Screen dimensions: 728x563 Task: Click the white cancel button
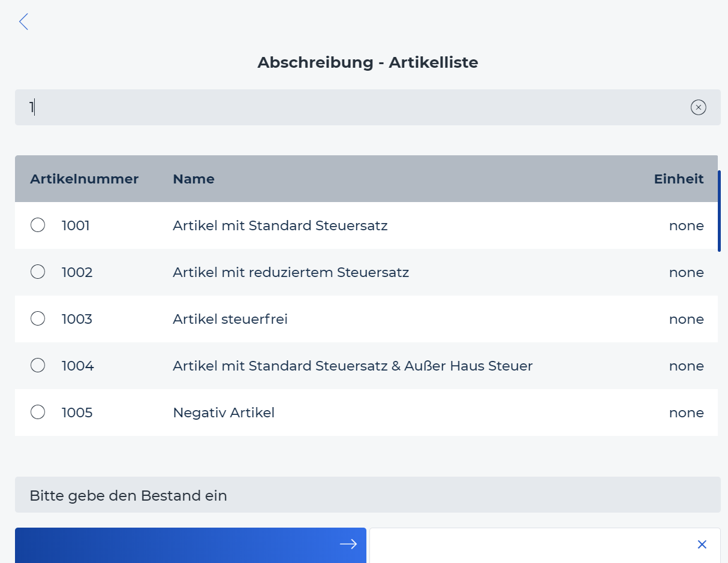click(x=545, y=545)
